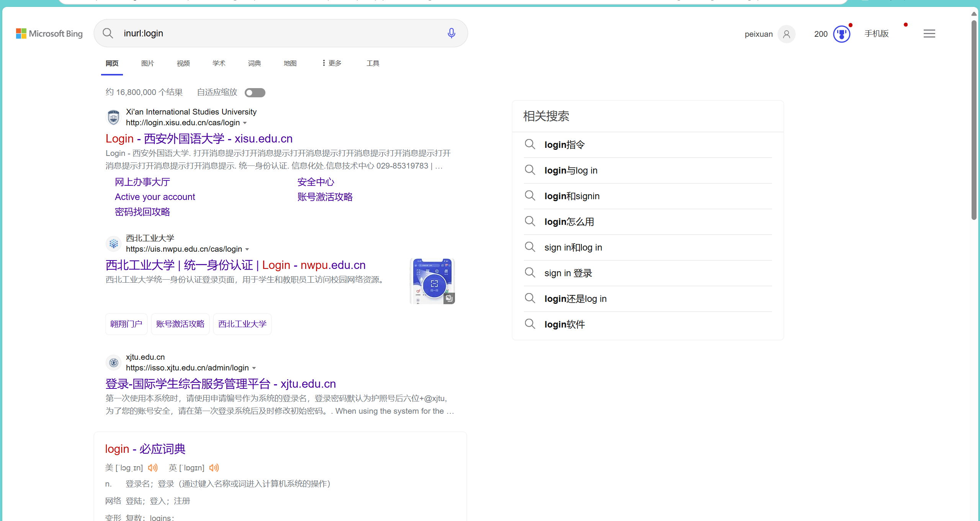
Task: Click related search login指令
Action: point(565,145)
